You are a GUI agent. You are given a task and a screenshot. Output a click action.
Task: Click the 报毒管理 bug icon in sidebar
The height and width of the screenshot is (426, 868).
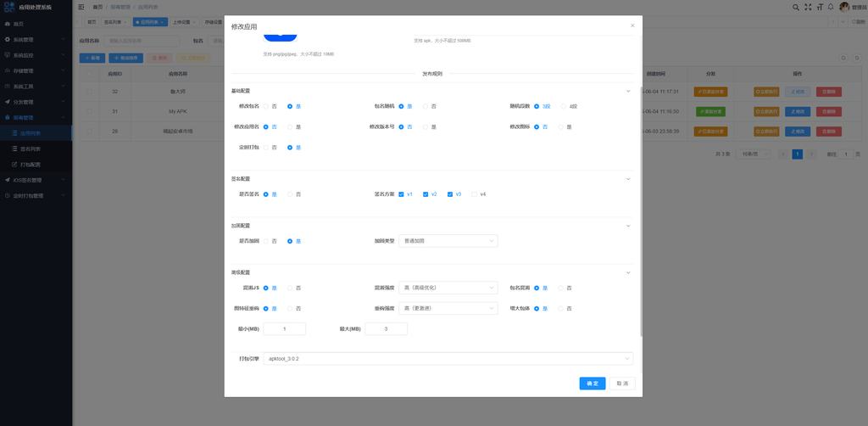coord(7,117)
